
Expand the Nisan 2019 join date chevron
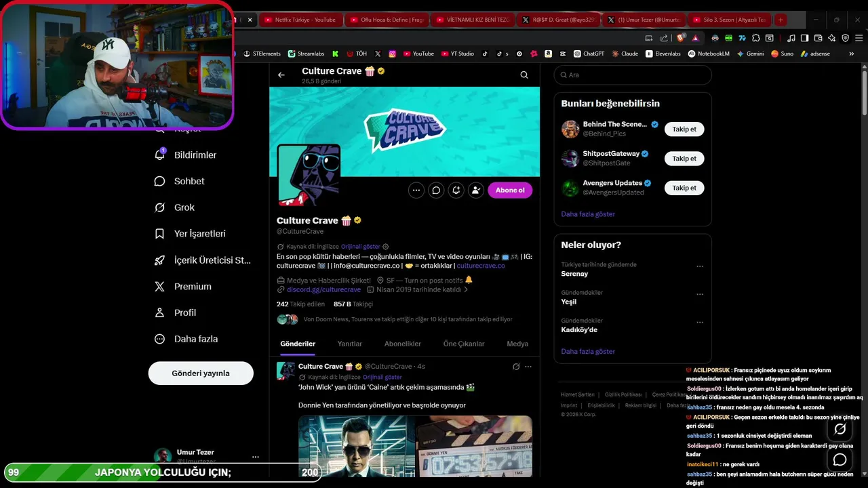(x=466, y=289)
